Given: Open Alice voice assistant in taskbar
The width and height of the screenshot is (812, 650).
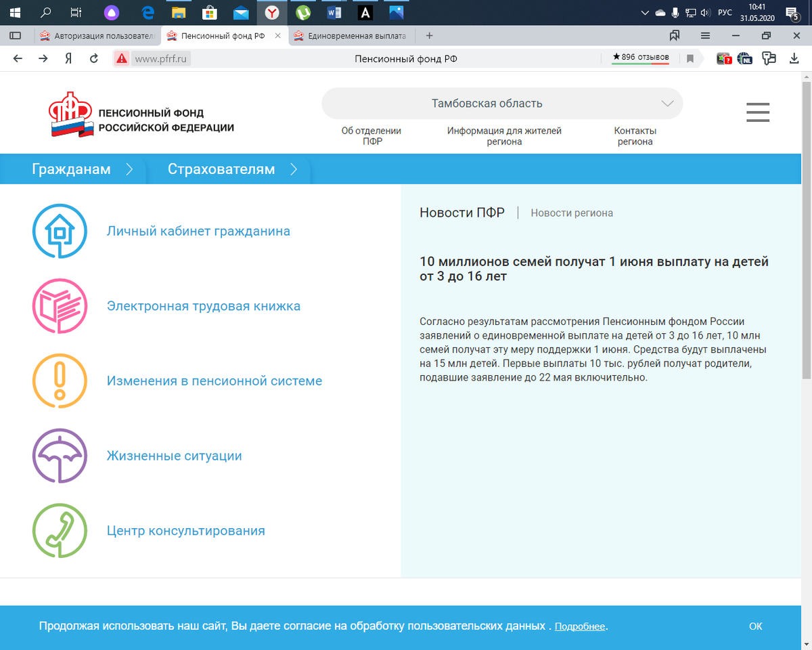Looking at the screenshot, I should pos(110,12).
